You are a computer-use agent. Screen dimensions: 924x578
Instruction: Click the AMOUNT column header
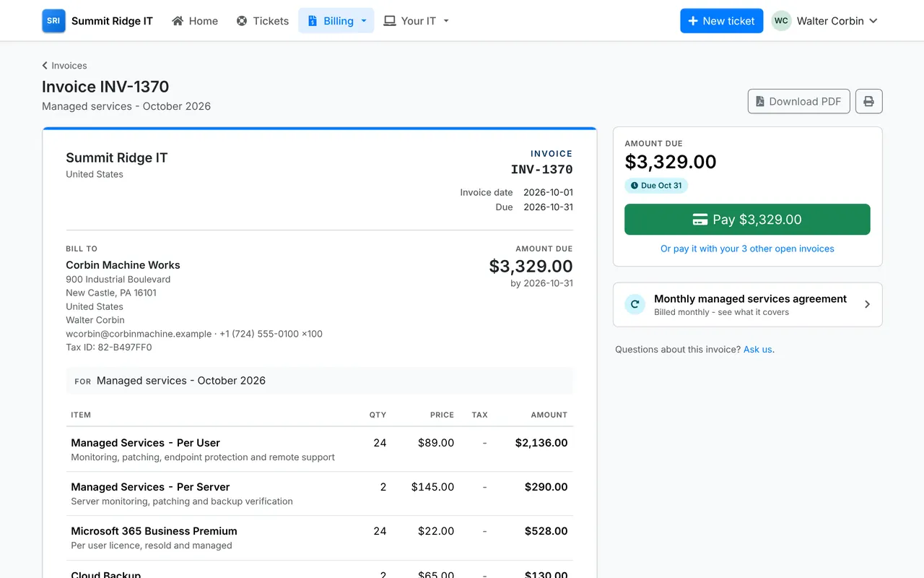tap(549, 415)
